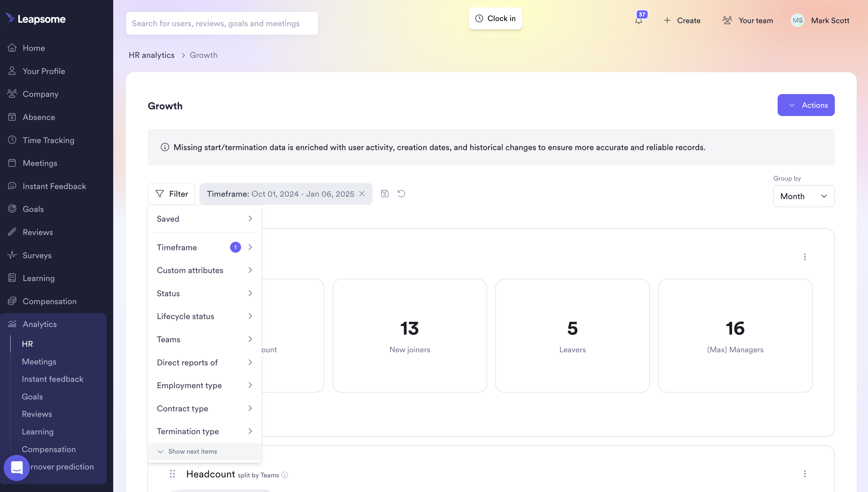Expand Custom attributes filter
Screen dimensions: 868x492
(204, 270)
